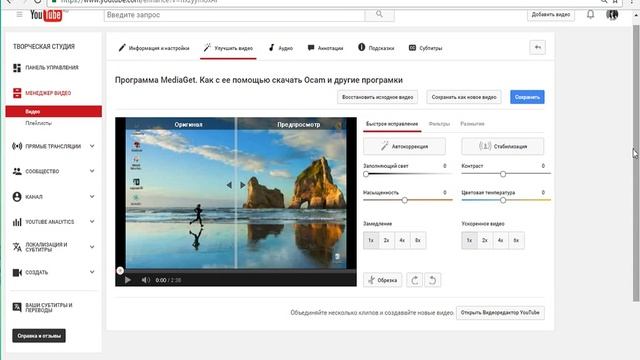640x360 pixels.
Task: Click the Менеджер видео icon
Action: click(17, 93)
